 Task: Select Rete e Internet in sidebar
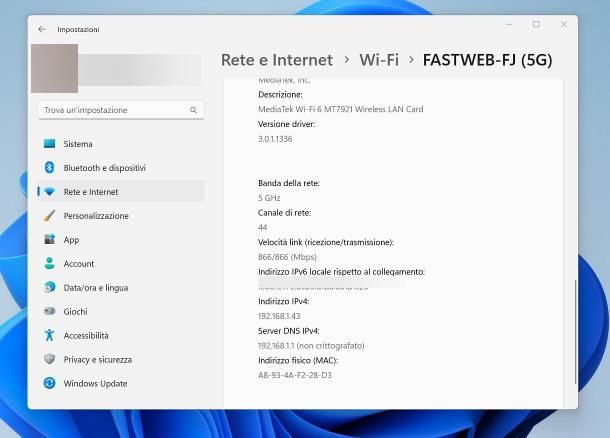121,192
